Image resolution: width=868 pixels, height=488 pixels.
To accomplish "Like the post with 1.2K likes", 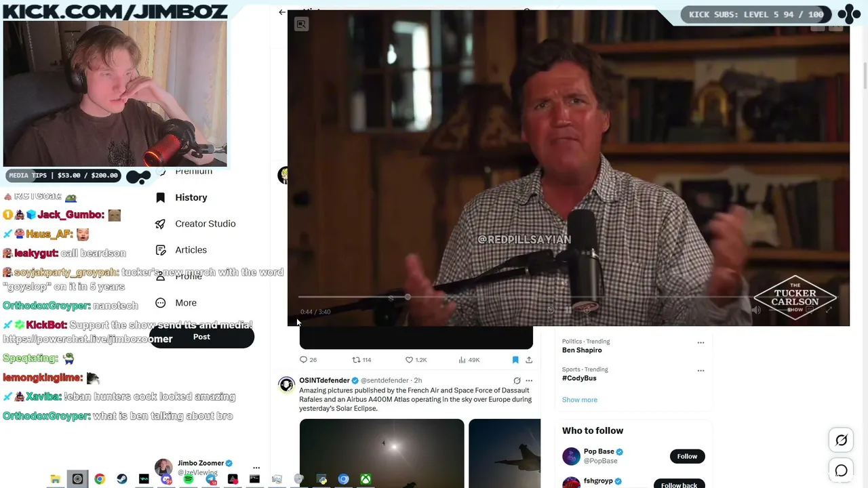I will [416, 360].
